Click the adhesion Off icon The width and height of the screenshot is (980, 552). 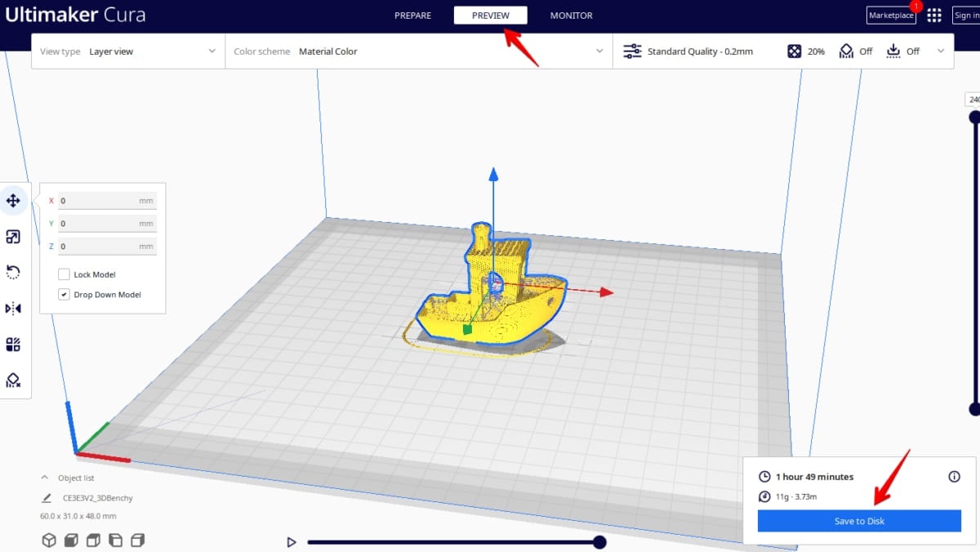(x=893, y=51)
